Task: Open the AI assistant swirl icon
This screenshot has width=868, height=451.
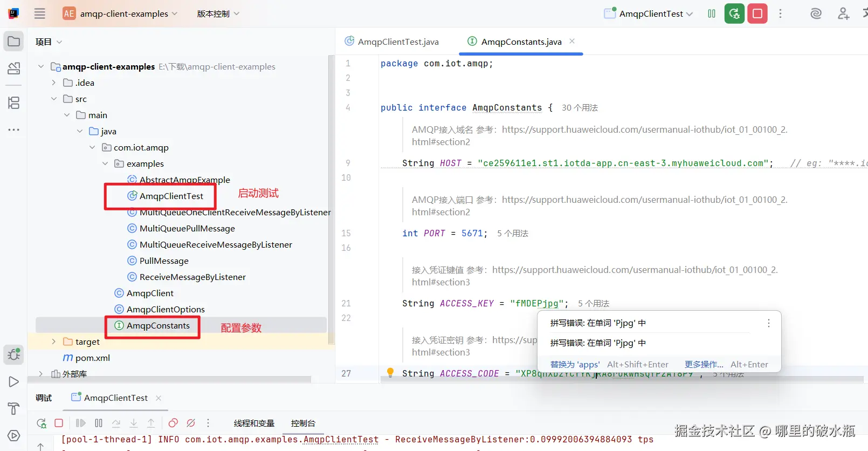Action: pyautogui.click(x=816, y=13)
